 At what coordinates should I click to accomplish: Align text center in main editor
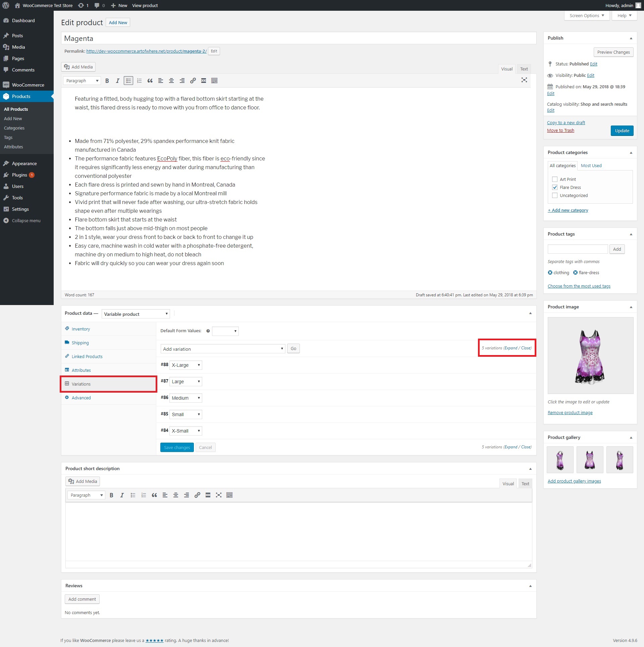(x=171, y=81)
